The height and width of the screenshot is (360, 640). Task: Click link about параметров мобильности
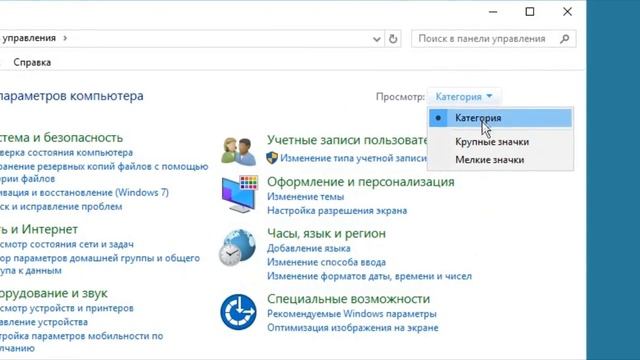pos(82,342)
